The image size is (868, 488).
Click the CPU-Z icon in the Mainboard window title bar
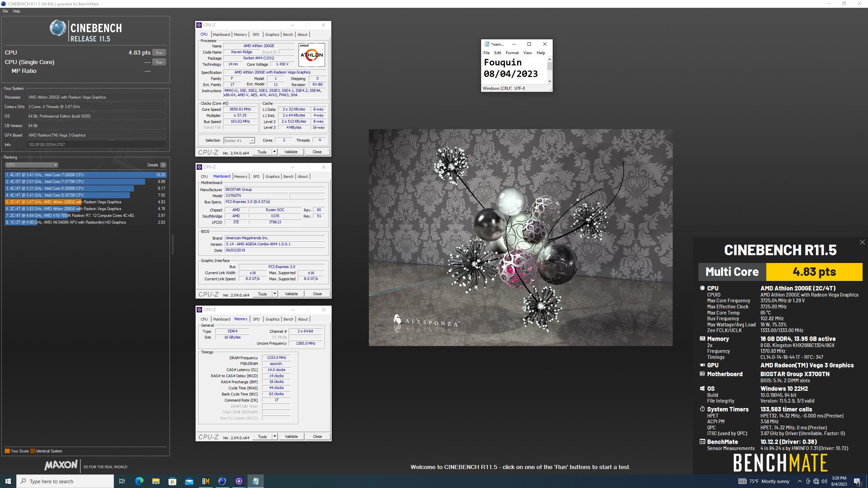[199, 167]
